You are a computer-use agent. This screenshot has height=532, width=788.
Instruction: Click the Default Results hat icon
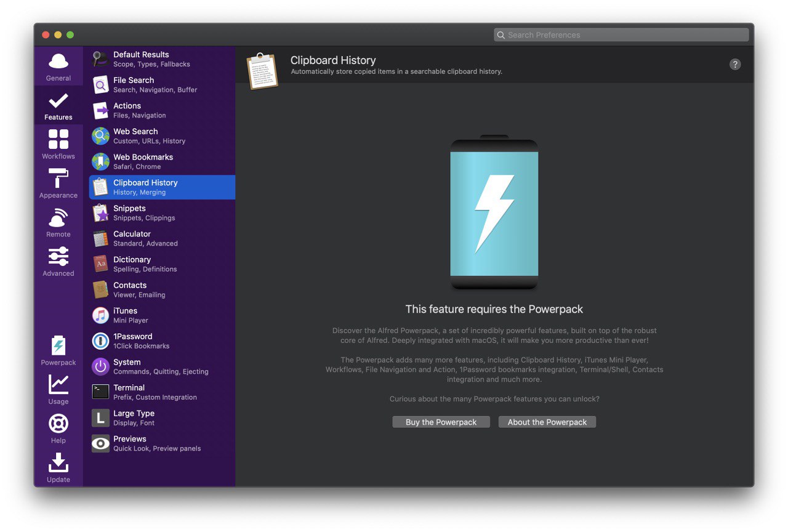100,59
